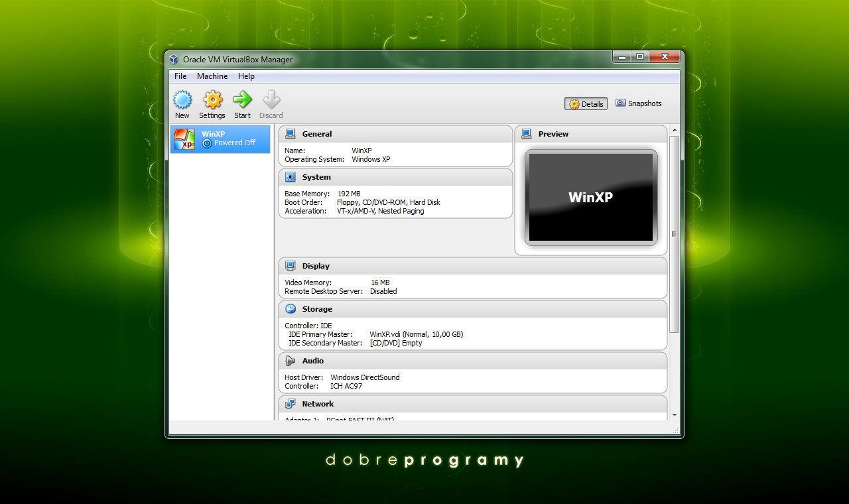
Task: Start the VM with green arrow
Action: (x=242, y=100)
